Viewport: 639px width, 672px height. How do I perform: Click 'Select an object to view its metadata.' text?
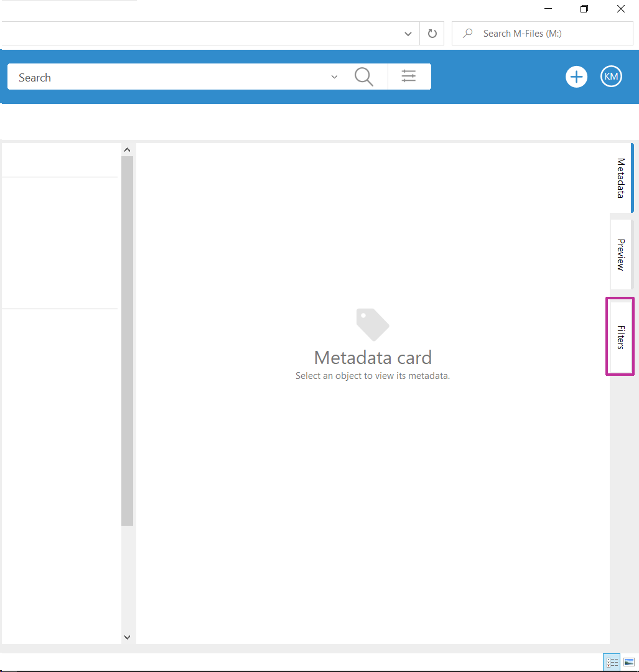click(373, 376)
